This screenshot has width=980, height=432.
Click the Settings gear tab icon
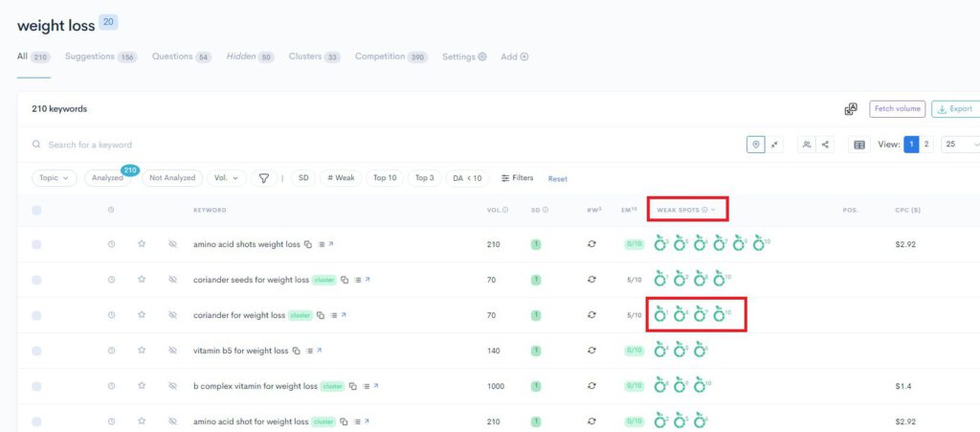[x=482, y=57]
